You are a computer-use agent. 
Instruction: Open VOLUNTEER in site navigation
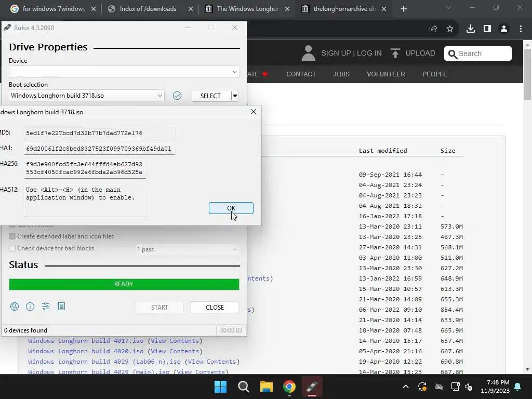(386, 74)
